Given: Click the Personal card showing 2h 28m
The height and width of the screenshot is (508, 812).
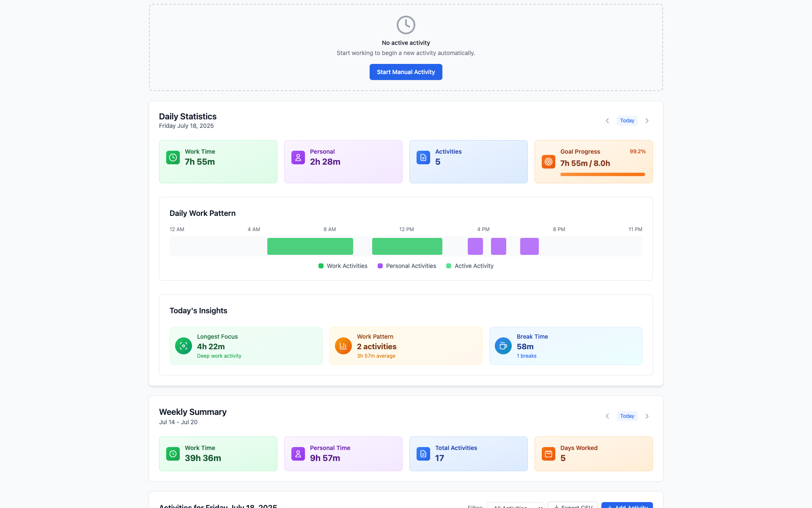Looking at the screenshot, I should coord(343,162).
